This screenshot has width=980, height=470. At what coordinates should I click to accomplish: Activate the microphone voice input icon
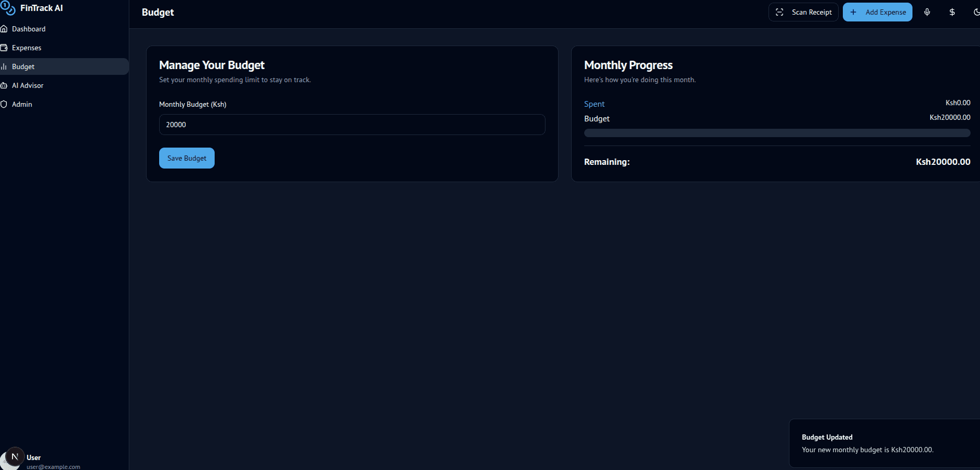pos(927,12)
